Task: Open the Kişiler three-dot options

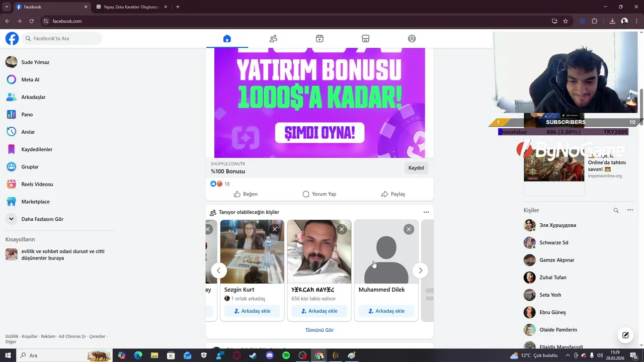Action: pos(630,210)
